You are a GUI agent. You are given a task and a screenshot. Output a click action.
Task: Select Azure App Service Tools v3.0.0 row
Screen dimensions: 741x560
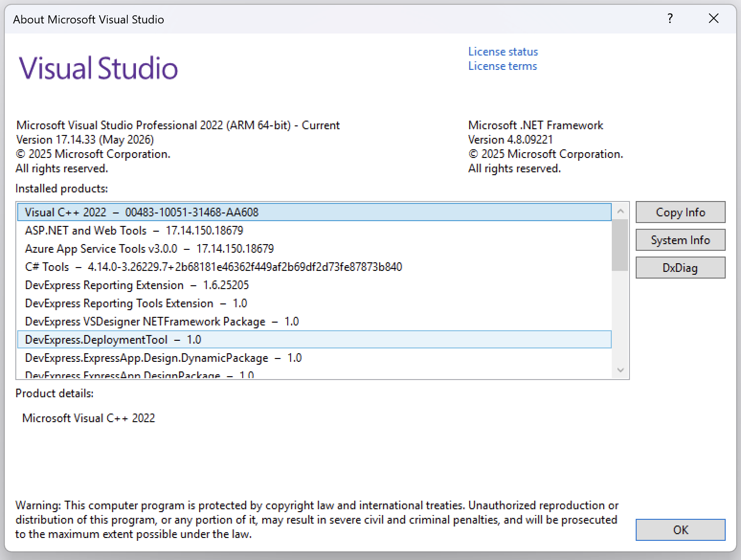(x=314, y=248)
